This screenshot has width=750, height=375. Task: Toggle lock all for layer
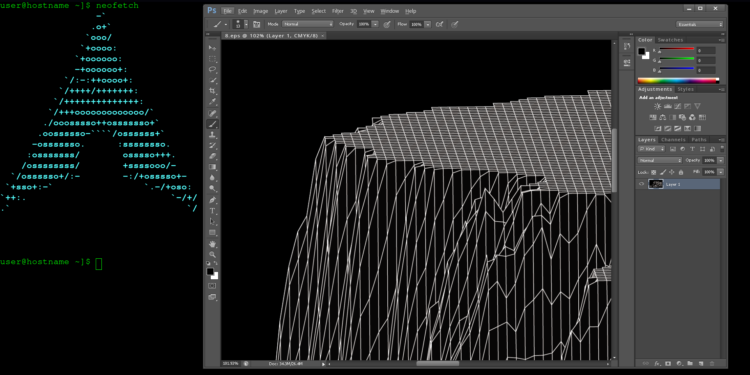(681, 172)
